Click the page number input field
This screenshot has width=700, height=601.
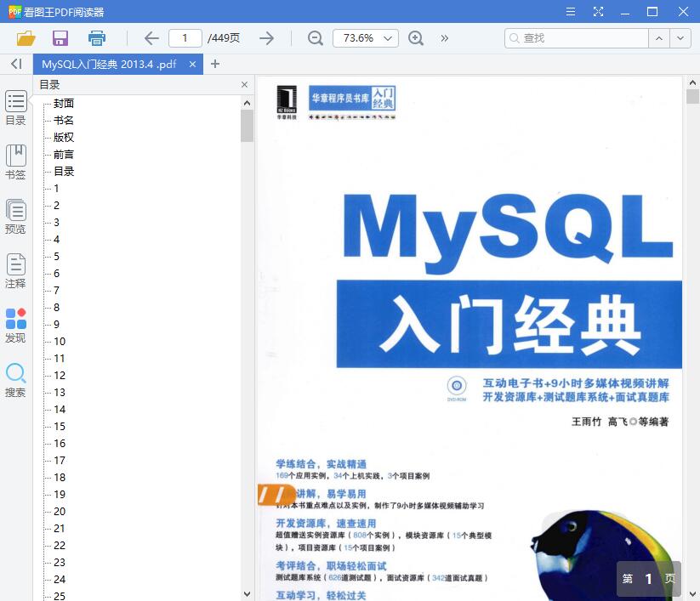pyautogui.click(x=185, y=38)
